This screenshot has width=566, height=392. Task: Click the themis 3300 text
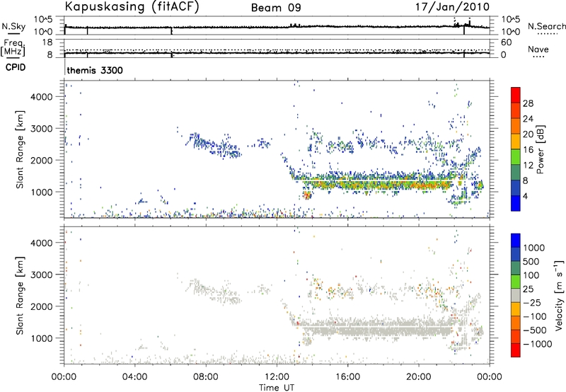95,70
